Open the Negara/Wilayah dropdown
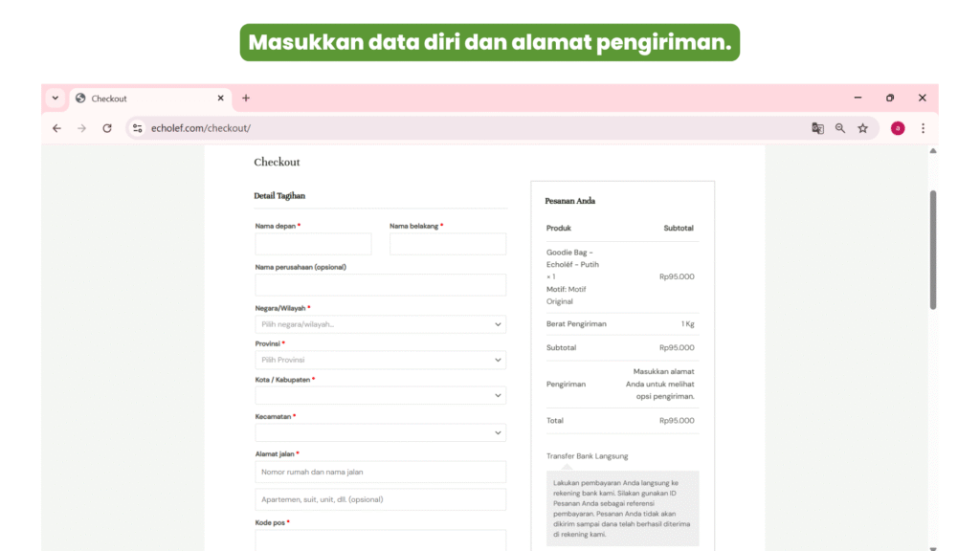This screenshot has height=551, width=980. 380,324
